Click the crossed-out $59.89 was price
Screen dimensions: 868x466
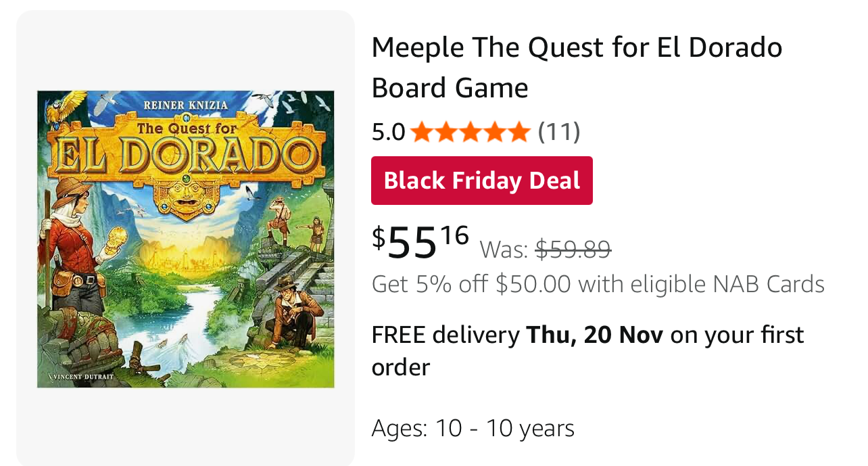pyautogui.click(x=573, y=250)
